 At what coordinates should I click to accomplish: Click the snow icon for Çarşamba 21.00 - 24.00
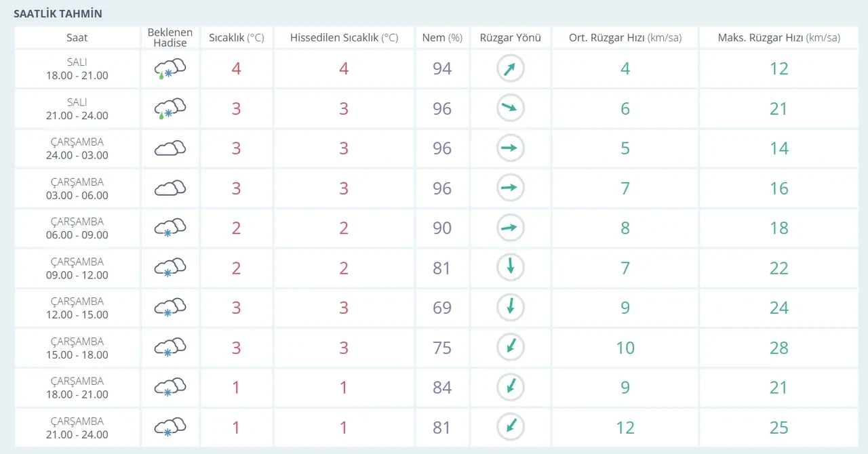[170, 428]
